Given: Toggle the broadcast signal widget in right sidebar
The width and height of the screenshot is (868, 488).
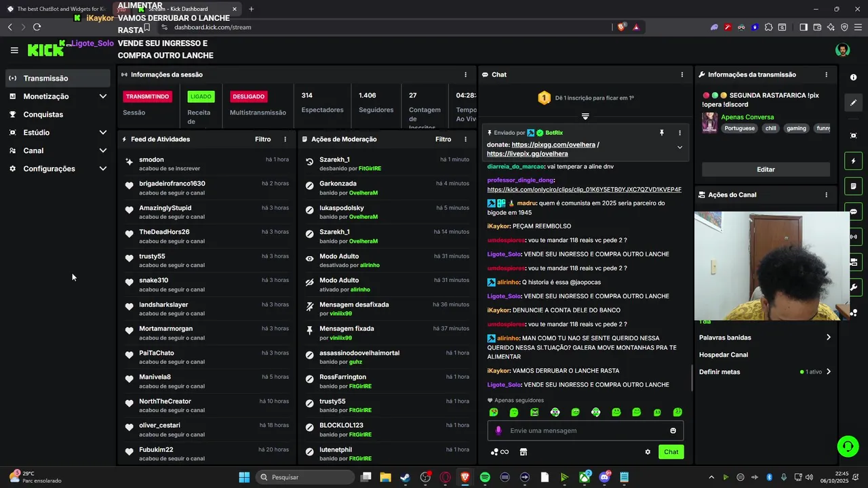Looking at the screenshot, I should [853, 237].
